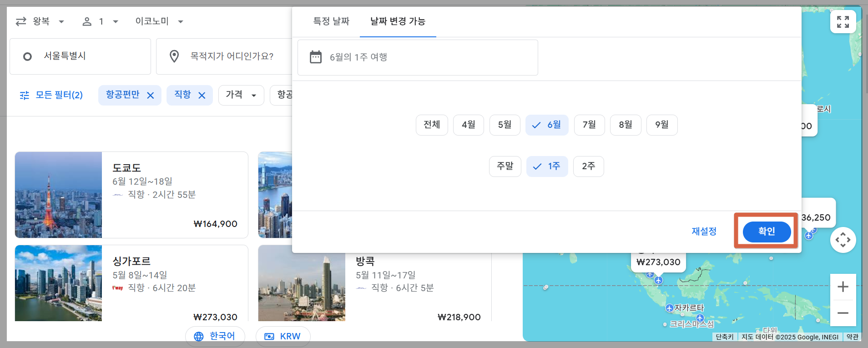Click the origin circle icon beside 서울특별시

[27, 56]
